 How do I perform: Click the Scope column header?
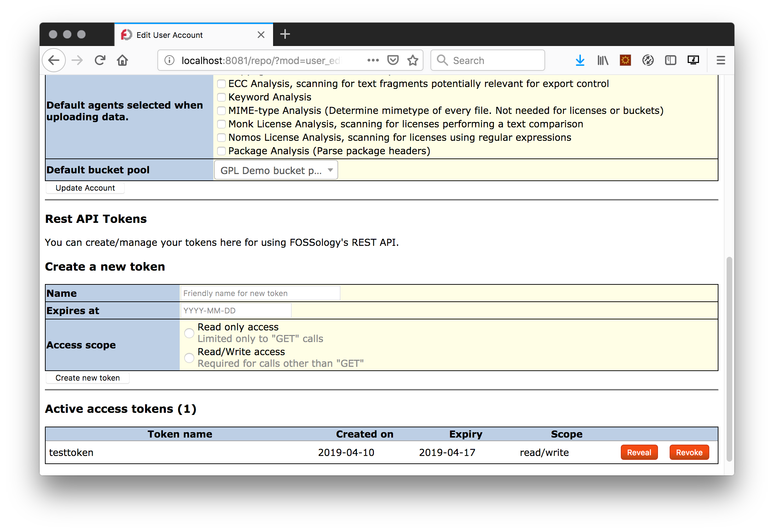pos(567,434)
